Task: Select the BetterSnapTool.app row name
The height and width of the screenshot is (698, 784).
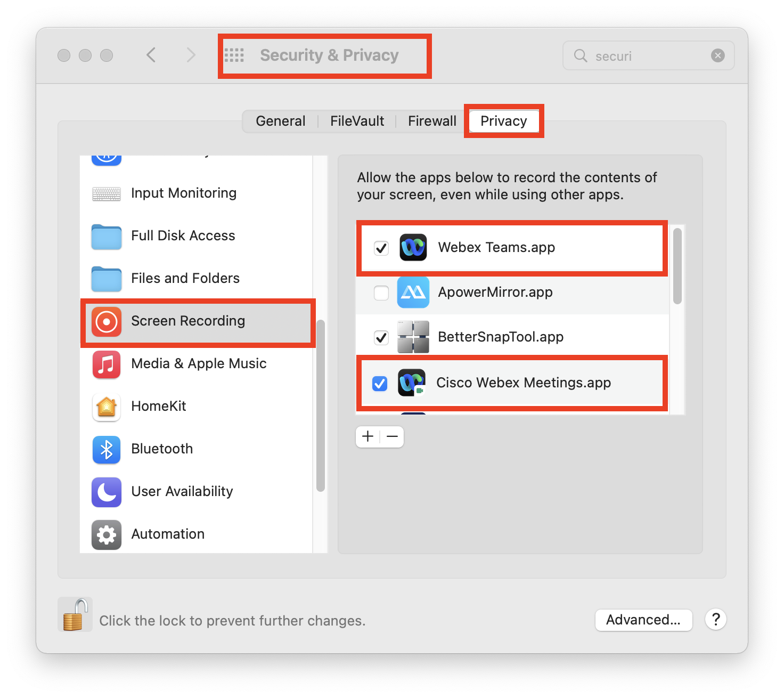Action: [x=501, y=337]
